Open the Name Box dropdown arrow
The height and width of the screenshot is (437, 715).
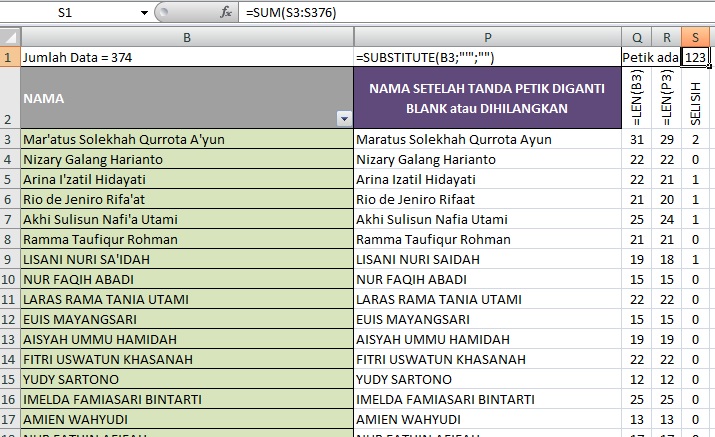[x=145, y=13]
